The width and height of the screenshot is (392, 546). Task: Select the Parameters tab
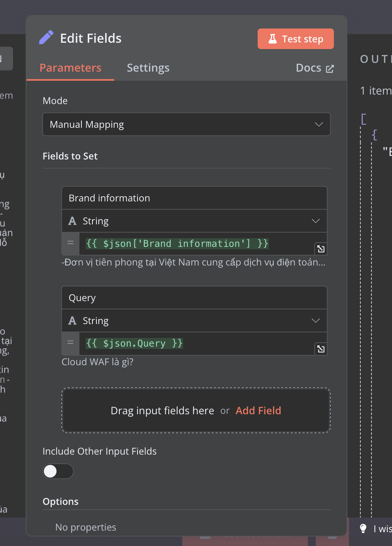pyautogui.click(x=70, y=68)
